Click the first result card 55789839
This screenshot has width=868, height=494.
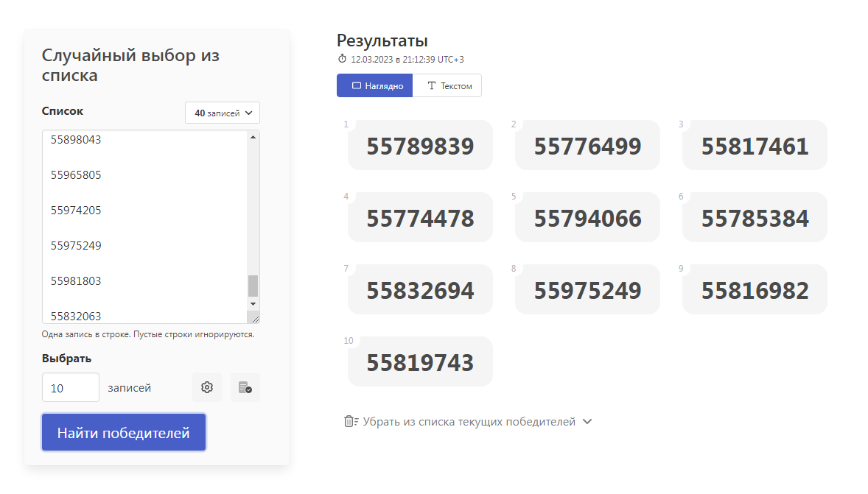[420, 146]
